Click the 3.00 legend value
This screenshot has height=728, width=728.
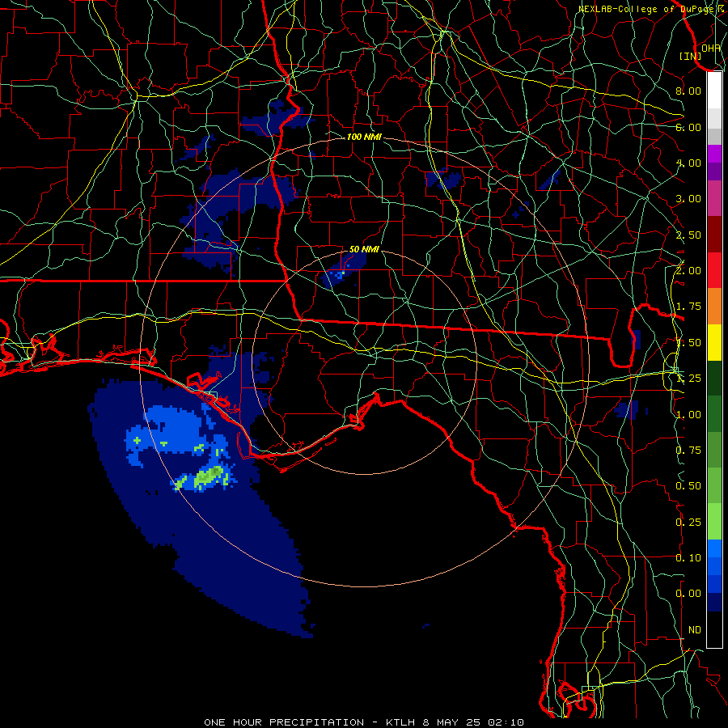(x=688, y=199)
